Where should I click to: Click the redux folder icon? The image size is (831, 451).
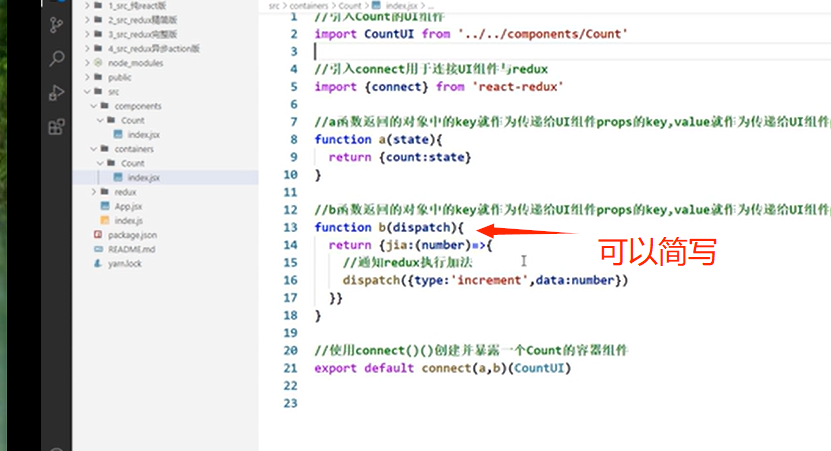tap(104, 191)
